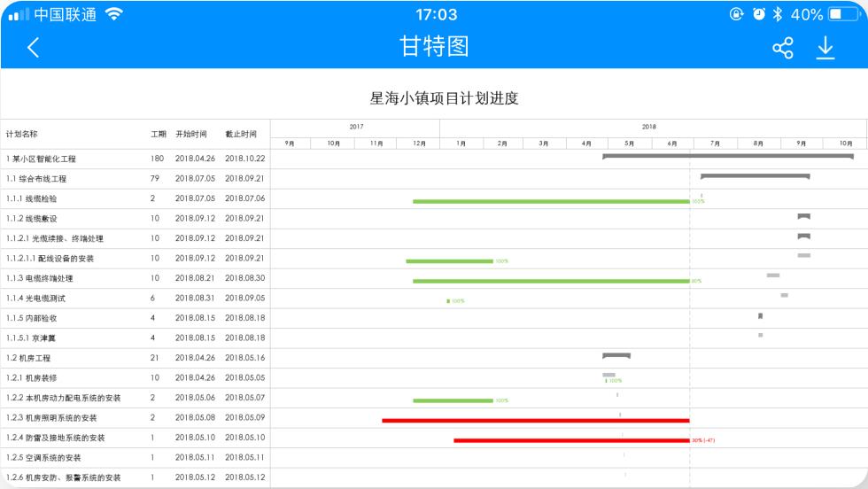The width and height of the screenshot is (868, 489).
Task: Tap end date 2018.10.22
Action: (244, 159)
